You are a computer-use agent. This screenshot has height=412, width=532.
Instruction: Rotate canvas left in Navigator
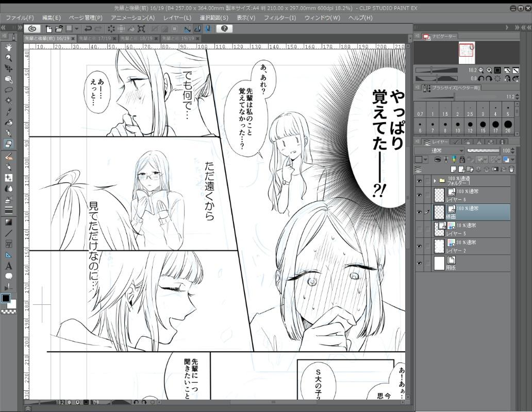click(481, 79)
